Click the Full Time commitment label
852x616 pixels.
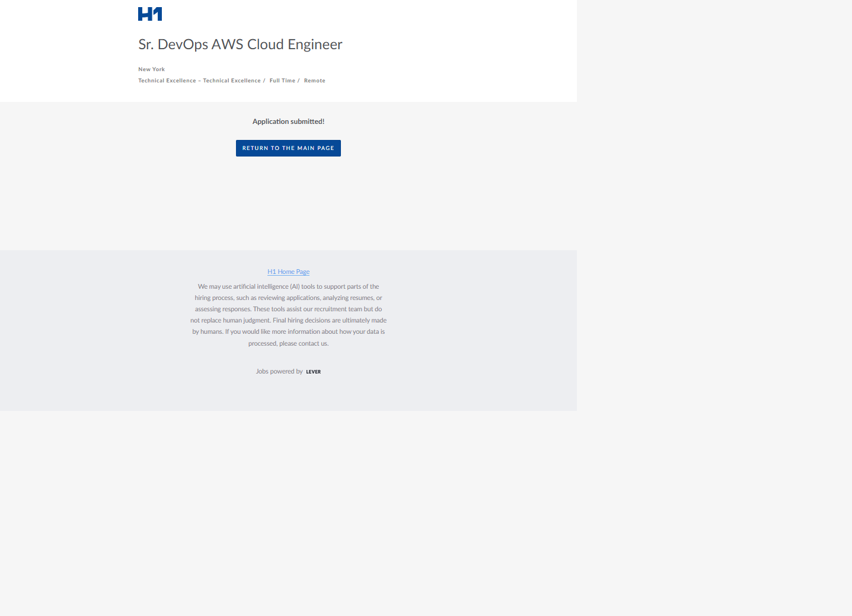pyautogui.click(x=282, y=81)
